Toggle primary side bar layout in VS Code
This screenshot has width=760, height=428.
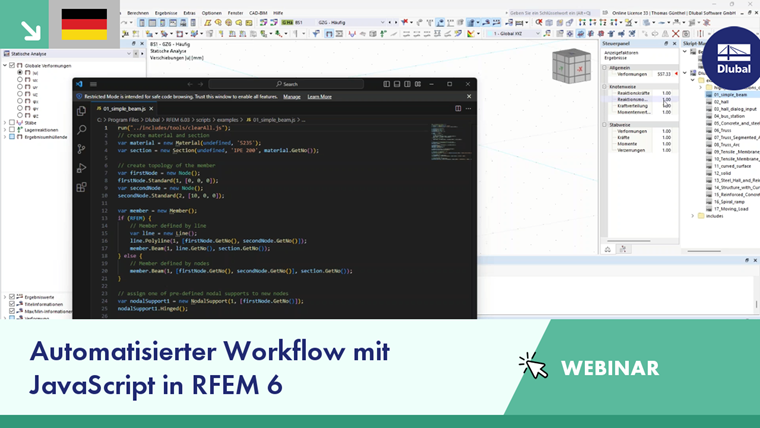(386, 84)
